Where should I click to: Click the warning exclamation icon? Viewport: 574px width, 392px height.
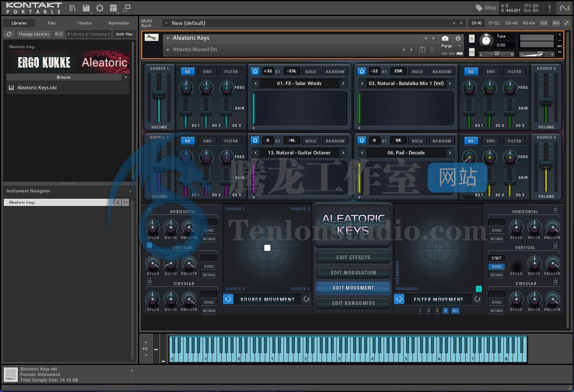[x=549, y=8]
